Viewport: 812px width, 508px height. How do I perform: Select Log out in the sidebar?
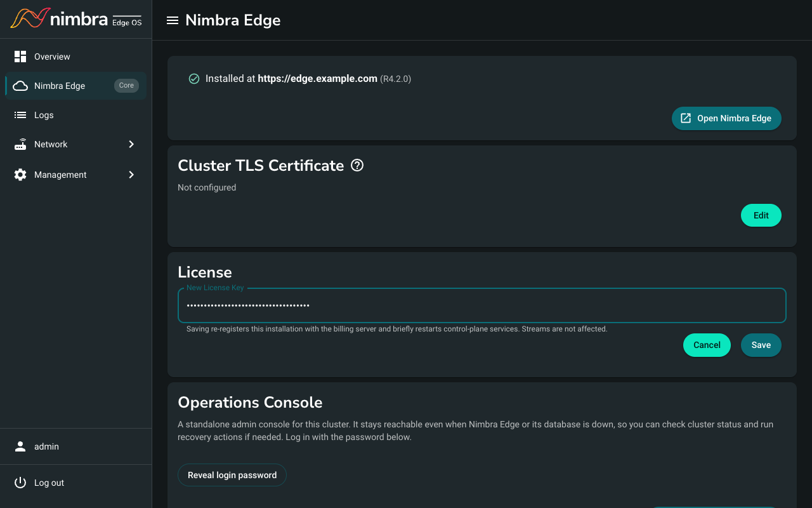click(x=75, y=483)
